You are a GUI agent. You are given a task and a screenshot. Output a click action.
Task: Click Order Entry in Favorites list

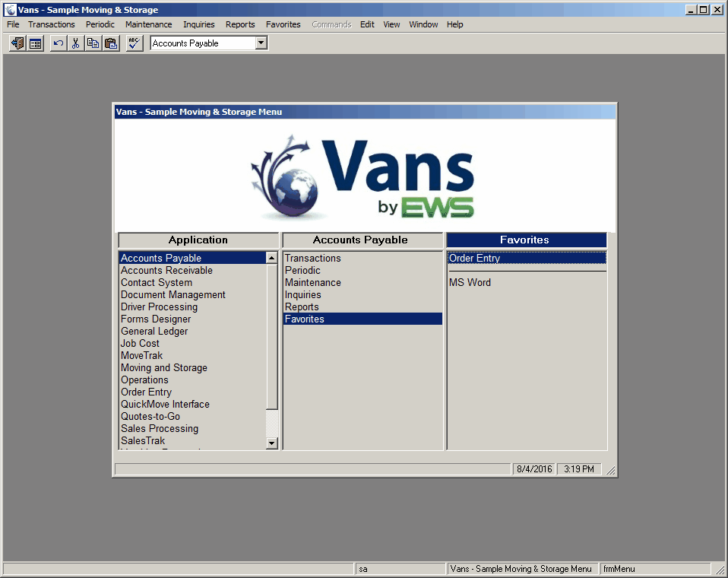click(x=527, y=258)
